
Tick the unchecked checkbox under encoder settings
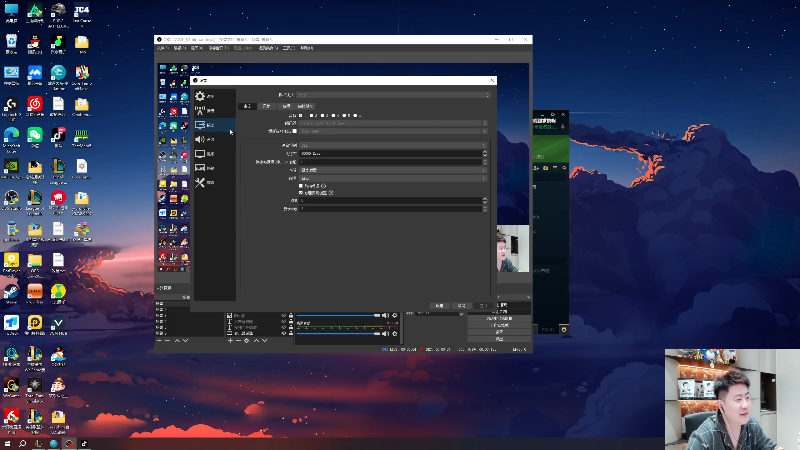coord(302,185)
